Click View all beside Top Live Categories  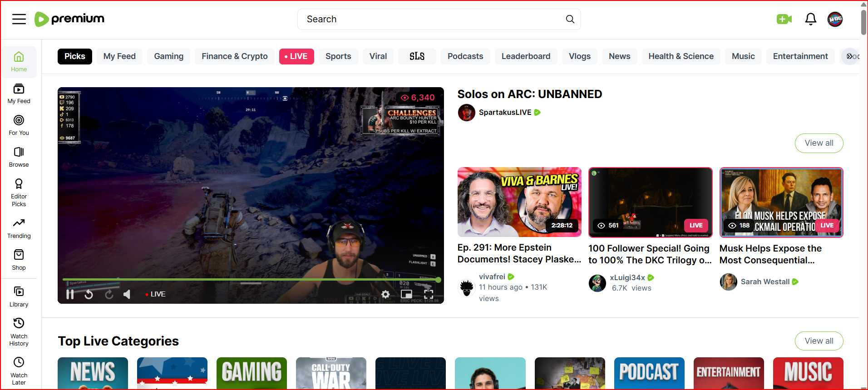pyautogui.click(x=819, y=341)
